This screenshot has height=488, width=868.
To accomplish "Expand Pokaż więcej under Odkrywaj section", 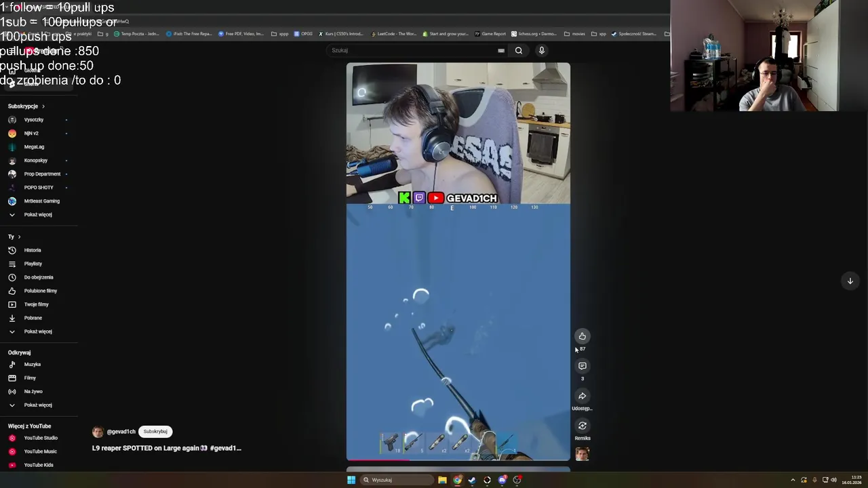I will 39,405.
